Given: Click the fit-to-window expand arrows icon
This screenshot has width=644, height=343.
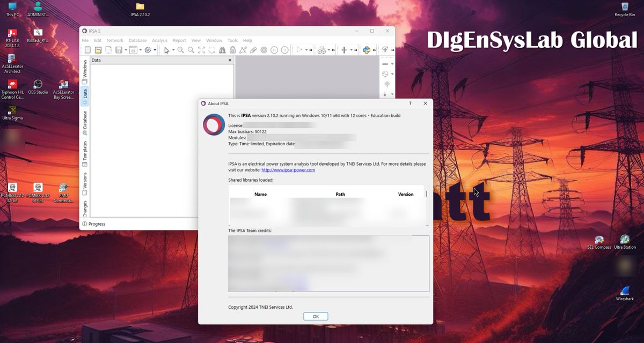Looking at the screenshot, I should (201, 50).
